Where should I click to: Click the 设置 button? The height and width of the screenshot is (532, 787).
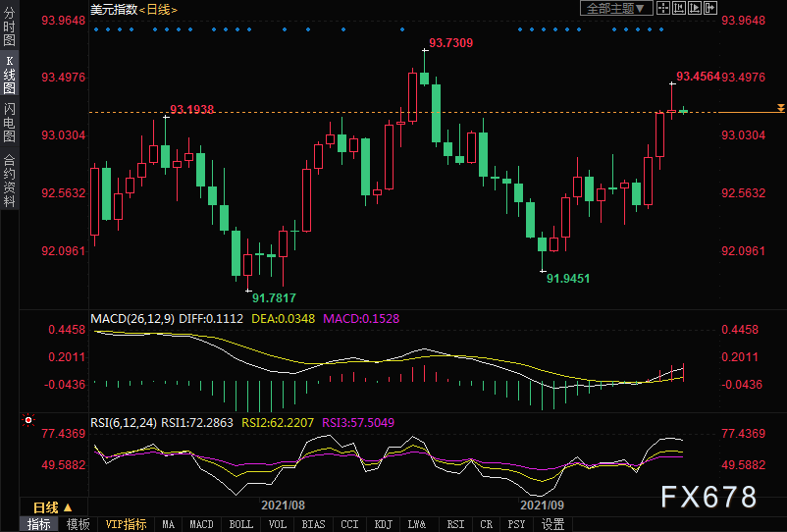coord(553,524)
